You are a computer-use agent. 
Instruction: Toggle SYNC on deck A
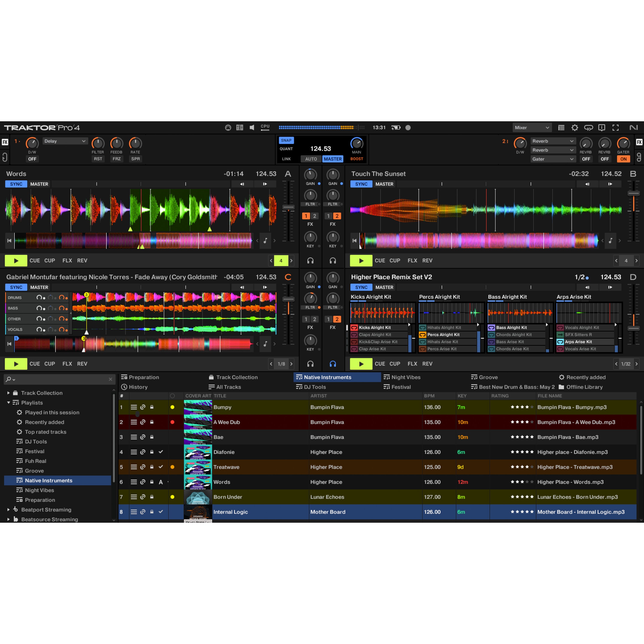click(x=16, y=184)
